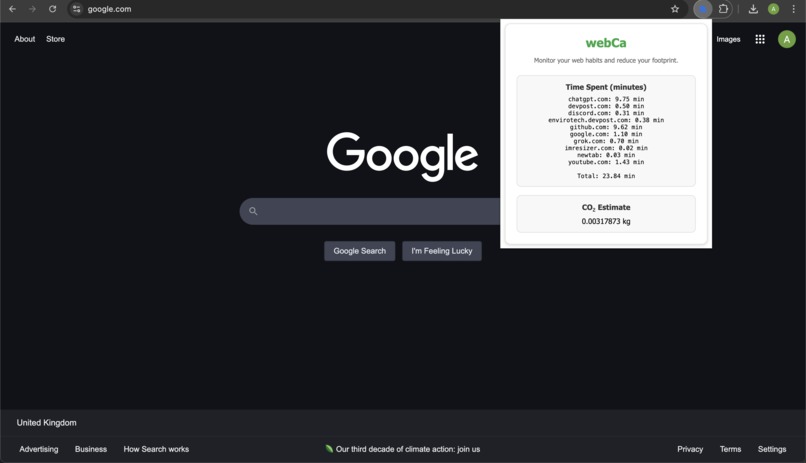Bookmark this page with the star icon
The height and width of the screenshot is (463, 806).
click(x=675, y=9)
